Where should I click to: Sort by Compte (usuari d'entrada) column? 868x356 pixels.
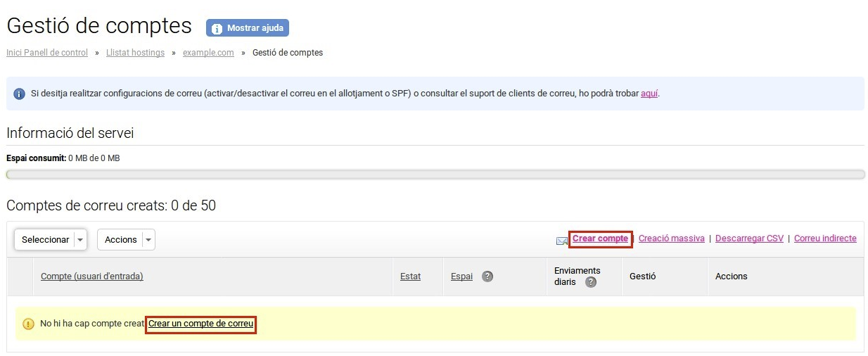click(92, 276)
